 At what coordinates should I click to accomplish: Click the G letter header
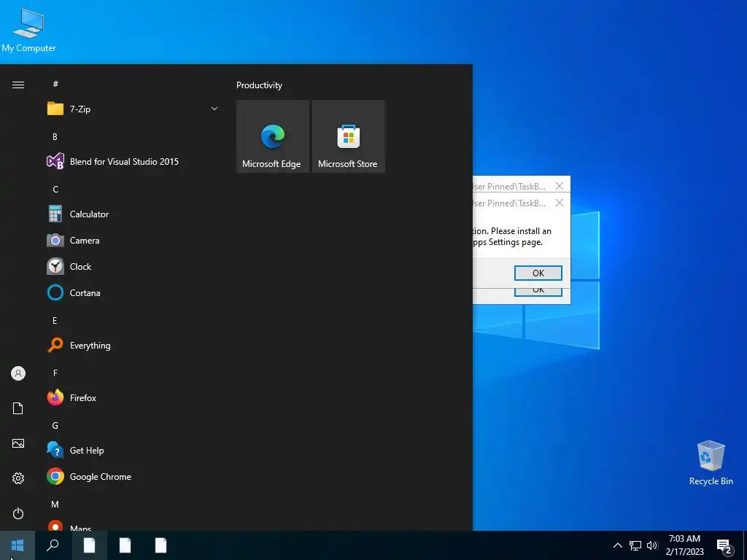coord(55,425)
